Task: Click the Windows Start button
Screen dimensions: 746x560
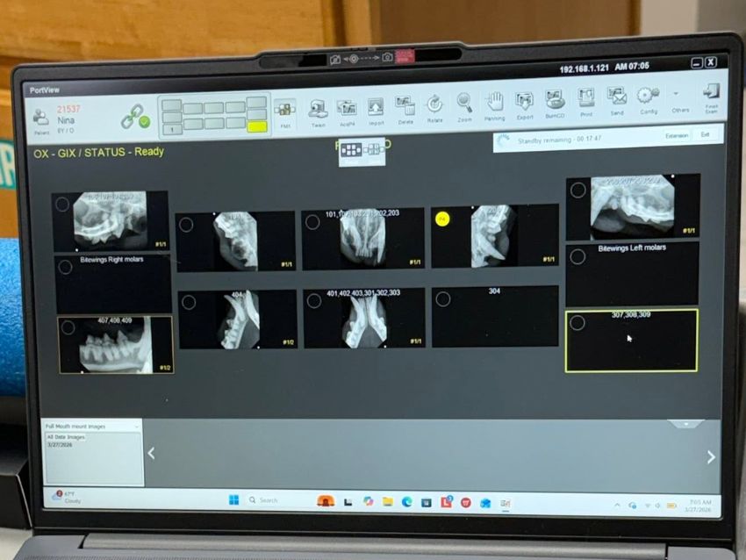Action: point(234,500)
